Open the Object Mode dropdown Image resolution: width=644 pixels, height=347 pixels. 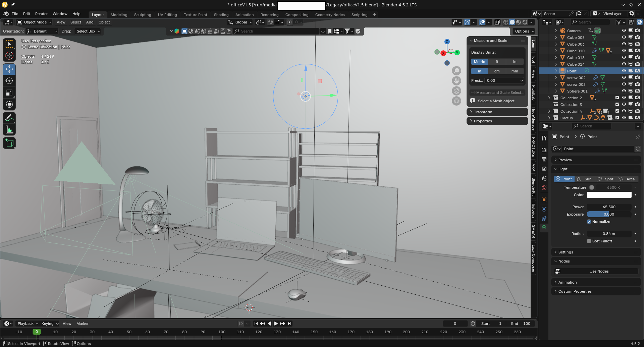click(x=35, y=22)
